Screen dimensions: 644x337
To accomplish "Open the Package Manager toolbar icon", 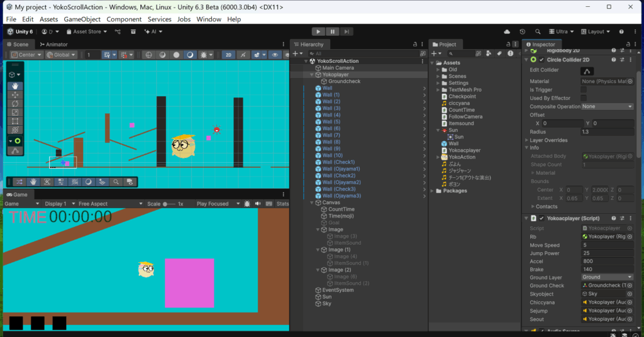I will pos(133,31).
